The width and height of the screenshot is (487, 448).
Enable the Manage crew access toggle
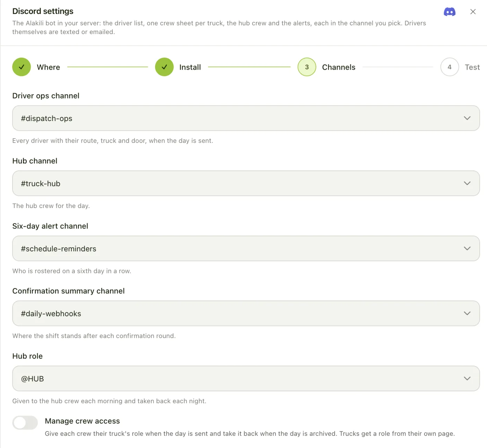pos(25,423)
